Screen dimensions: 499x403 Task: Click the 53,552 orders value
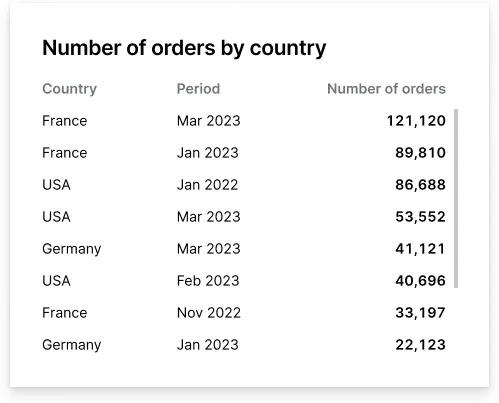(420, 217)
